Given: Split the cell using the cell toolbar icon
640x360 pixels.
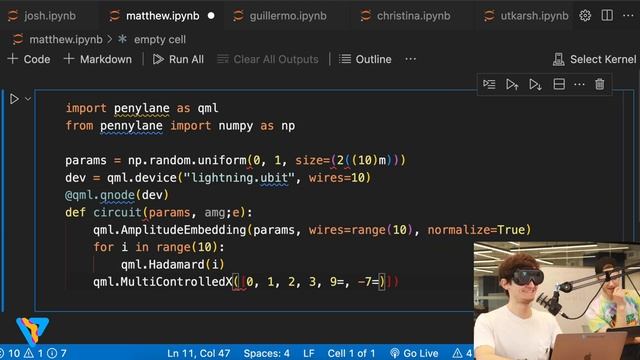Looking at the screenshot, I should 559,84.
